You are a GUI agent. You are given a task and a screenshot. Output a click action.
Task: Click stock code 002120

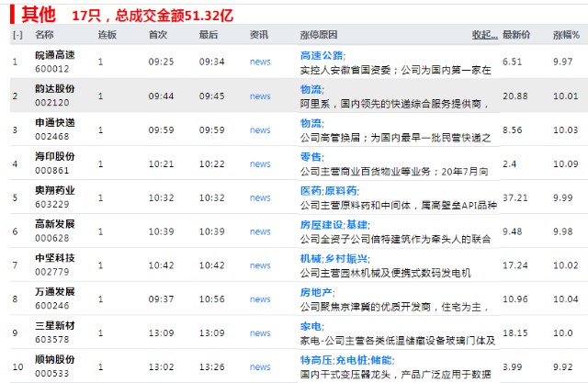coord(52,103)
